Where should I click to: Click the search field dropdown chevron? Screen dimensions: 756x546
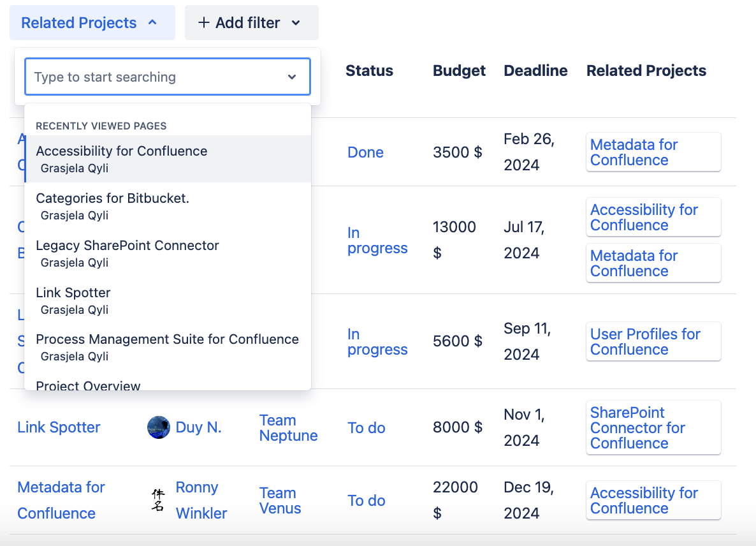(x=292, y=77)
